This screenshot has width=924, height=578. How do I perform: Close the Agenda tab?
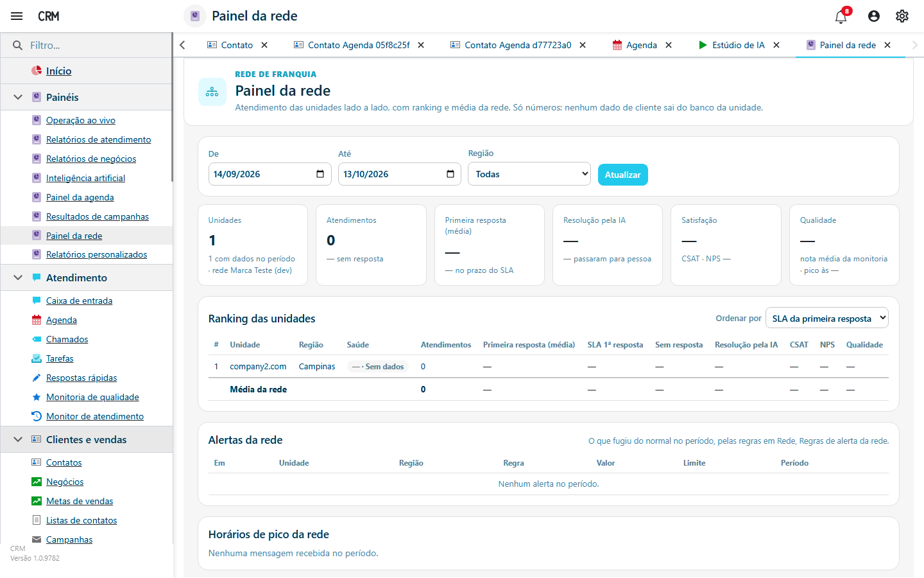click(669, 45)
